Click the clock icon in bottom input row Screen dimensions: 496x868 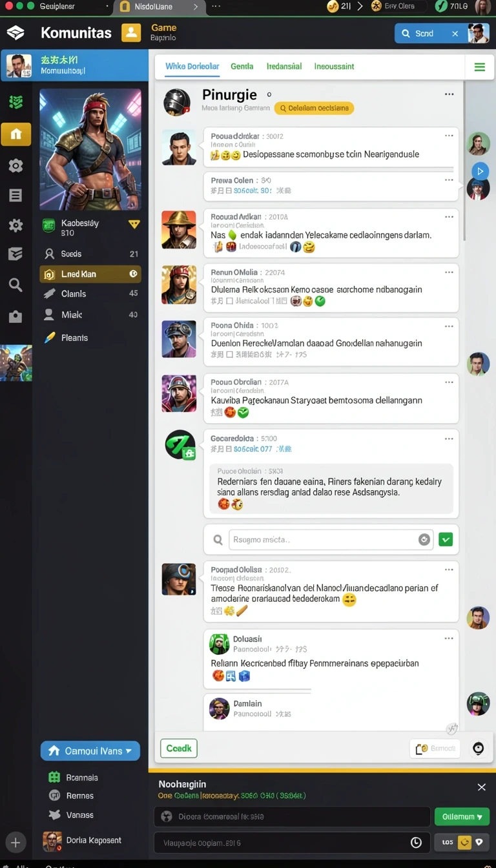(x=417, y=842)
